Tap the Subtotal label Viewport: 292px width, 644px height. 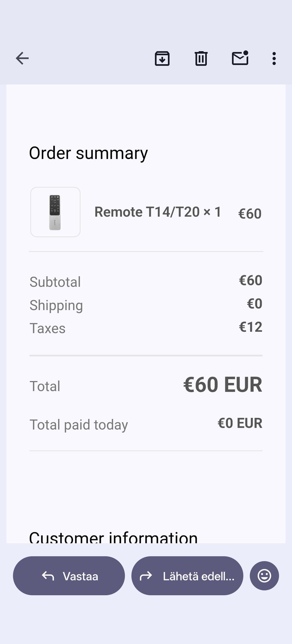[55, 282]
